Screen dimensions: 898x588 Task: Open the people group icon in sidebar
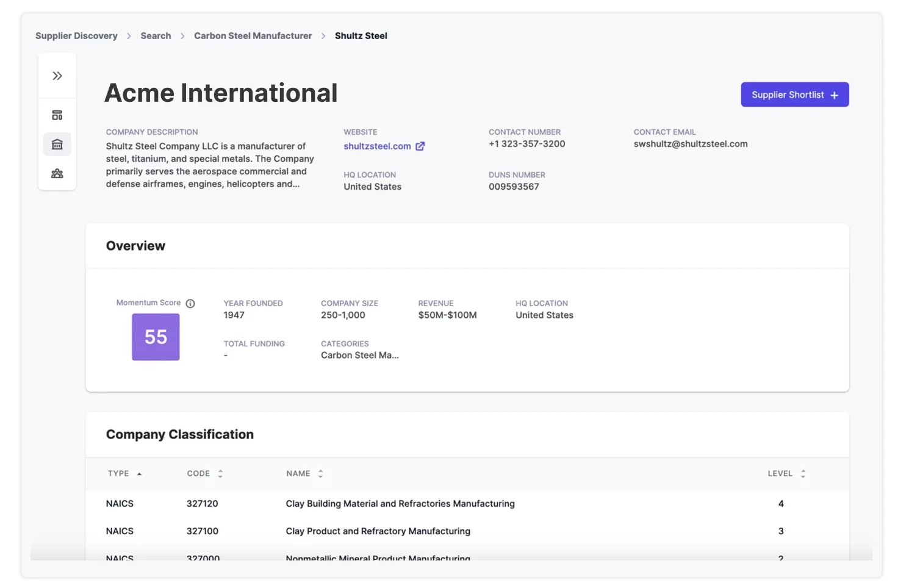(57, 174)
